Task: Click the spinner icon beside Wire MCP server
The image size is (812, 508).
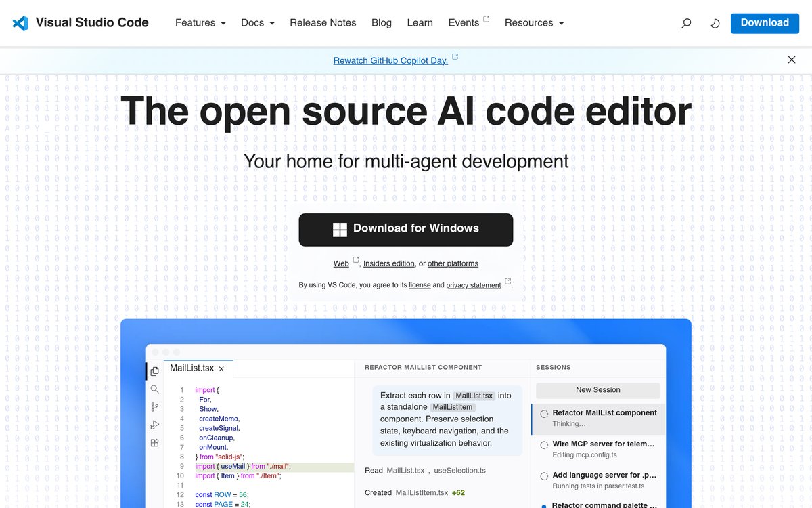Action: click(544, 445)
